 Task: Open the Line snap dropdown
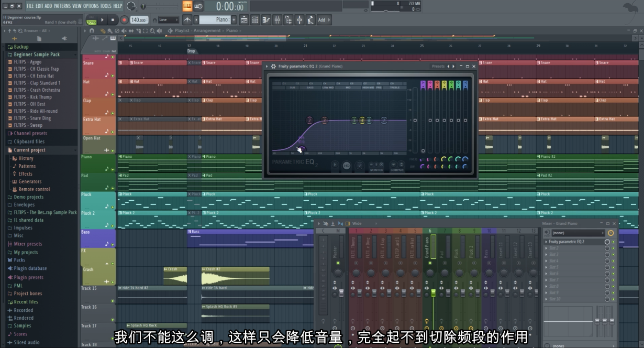(169, 20)
